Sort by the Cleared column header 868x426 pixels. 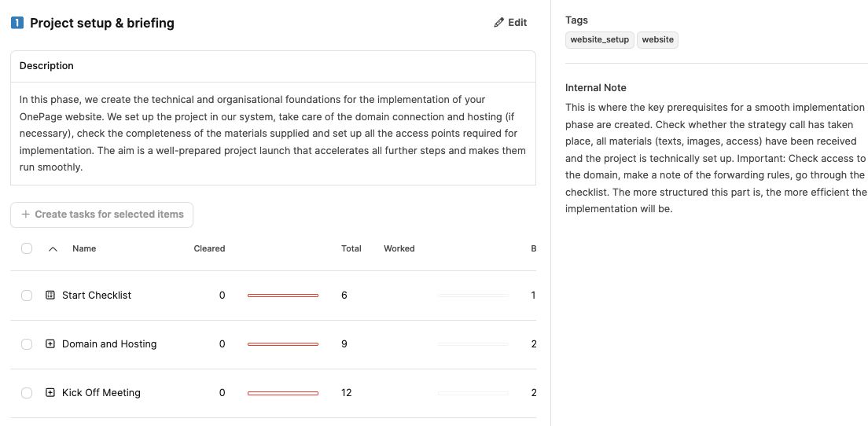coord(209,248)
